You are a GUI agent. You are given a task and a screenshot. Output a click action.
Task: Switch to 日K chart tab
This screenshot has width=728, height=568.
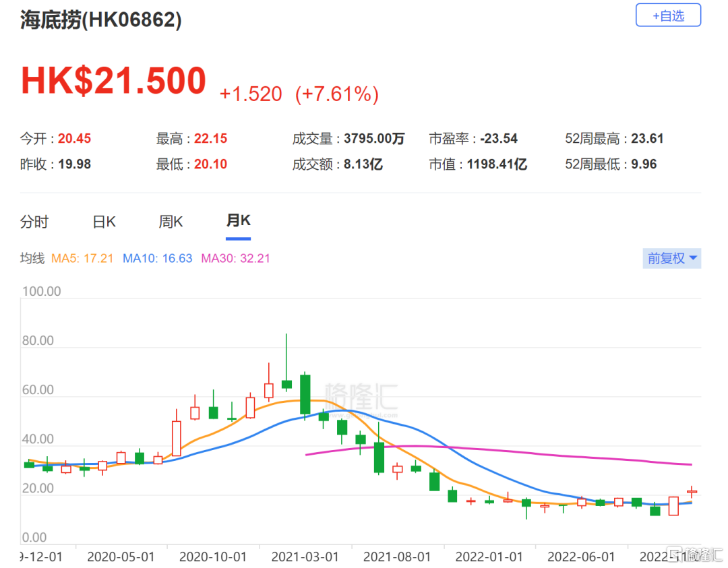point(104,222)
